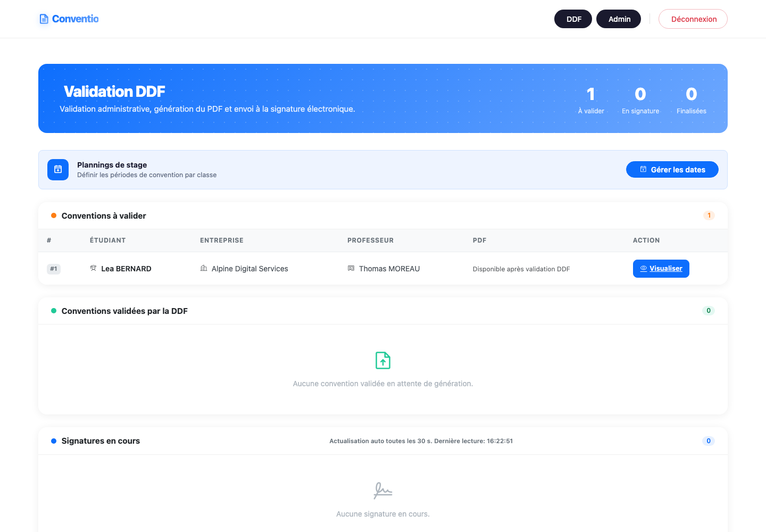Image resolution: width=766 pixels, height=532 pixels.
Task: Click the student cap icon beside Lea BERNARD
Action: (x=93, y=268)
